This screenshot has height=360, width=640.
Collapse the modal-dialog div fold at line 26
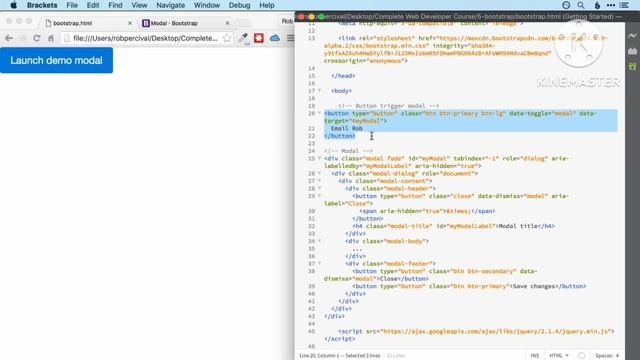[320, 173]
